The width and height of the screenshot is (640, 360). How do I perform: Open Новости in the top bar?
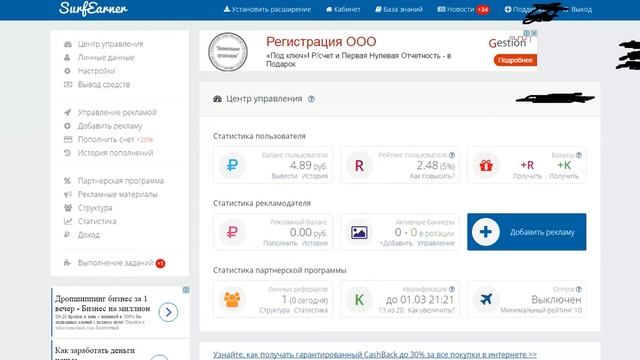click(x=456, y=9)
